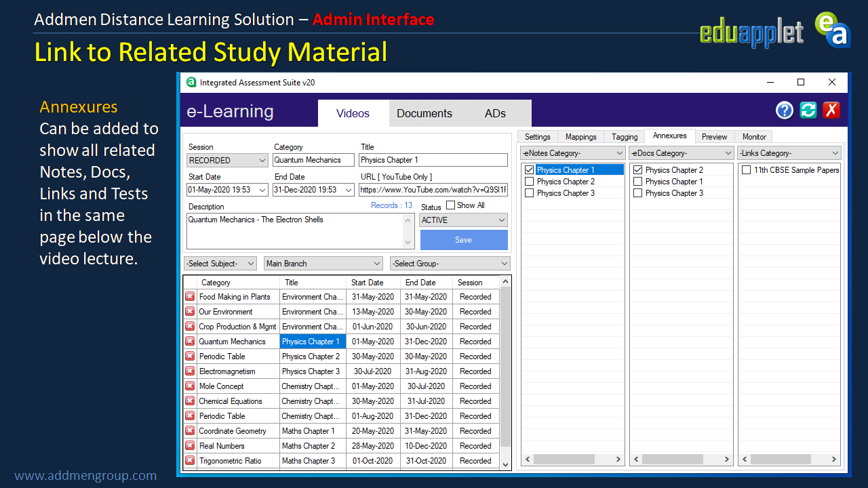Image resolution: width=868 pixels, height=488 pixels.
Task: Click into the Category text field
Action: pyautogui.click(x=313, y=161)
